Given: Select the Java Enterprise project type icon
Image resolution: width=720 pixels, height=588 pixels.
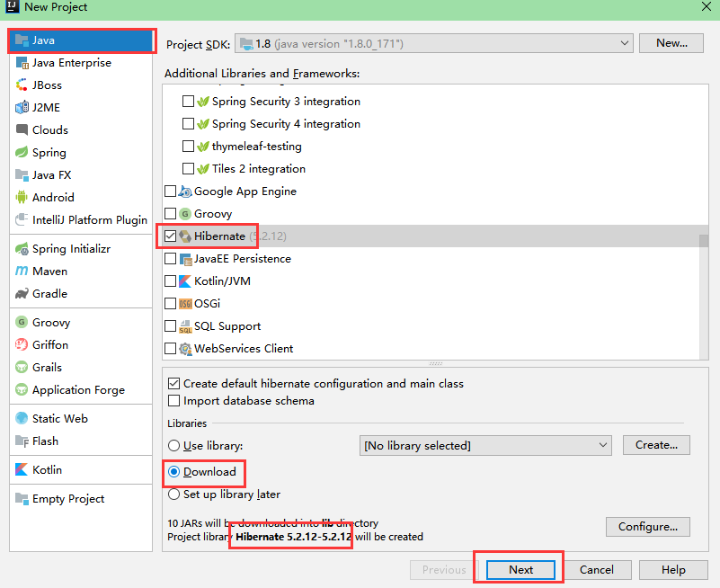Looking at the screenshot, I should (x=22, y=63).
